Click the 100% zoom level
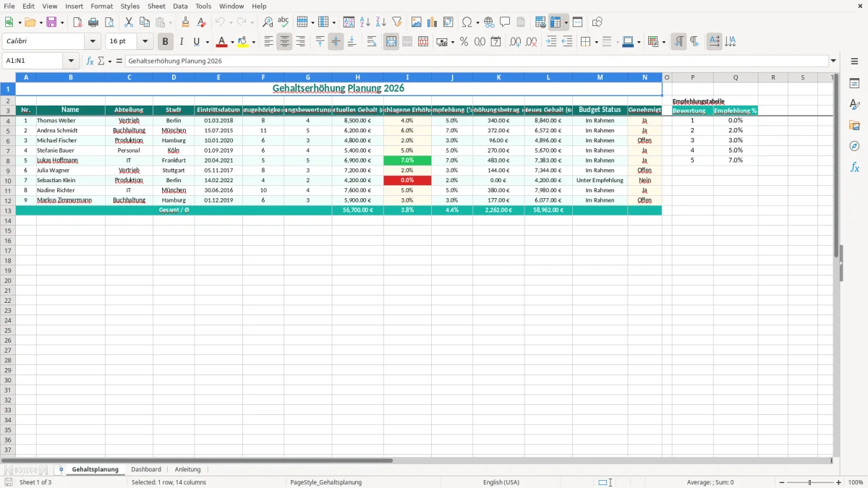The image size is (868, 488). pos(855,482)
